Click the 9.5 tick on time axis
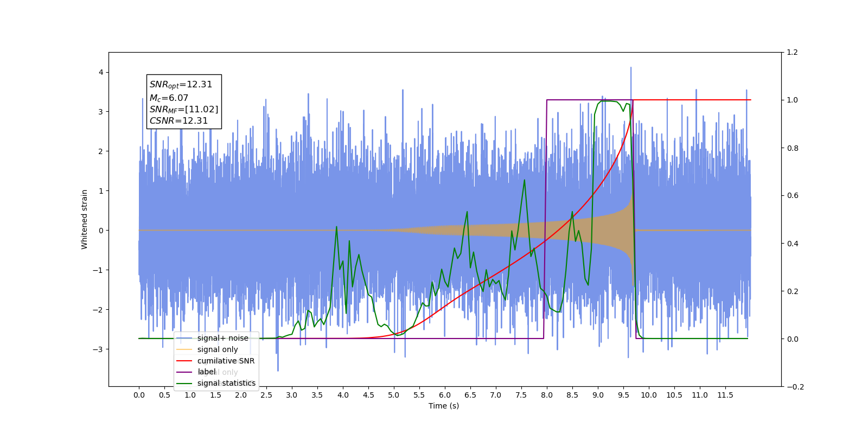The width and height of the screenshot is (868, 434). pyautogui.click(x=623, y=395)
